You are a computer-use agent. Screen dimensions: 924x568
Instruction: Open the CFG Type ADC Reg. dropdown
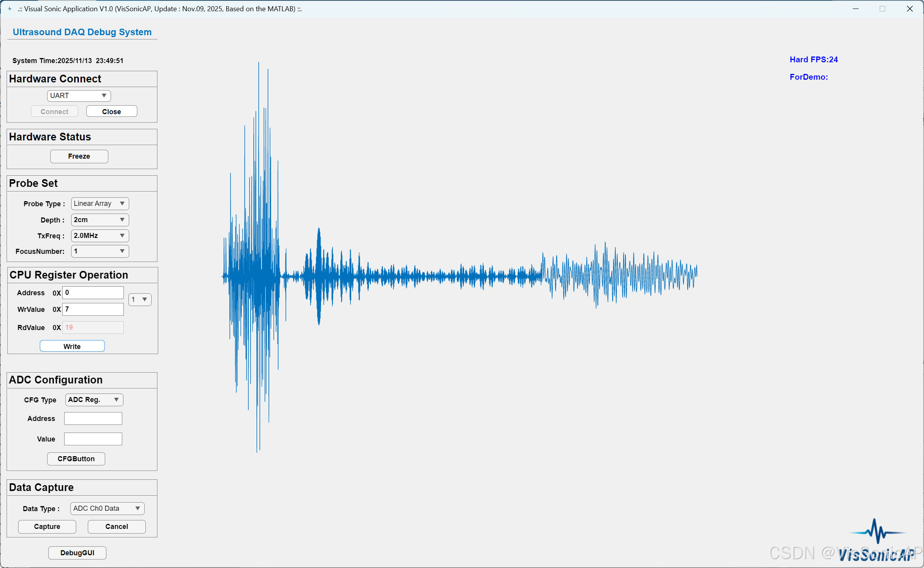94,400
